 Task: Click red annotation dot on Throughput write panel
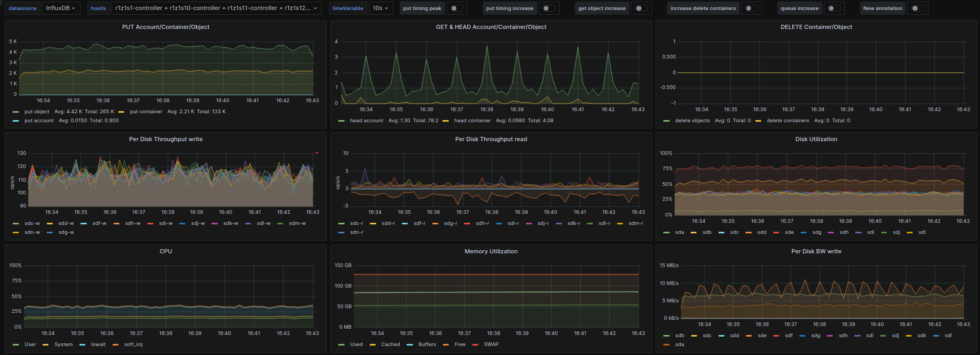(x=317, y=153)
